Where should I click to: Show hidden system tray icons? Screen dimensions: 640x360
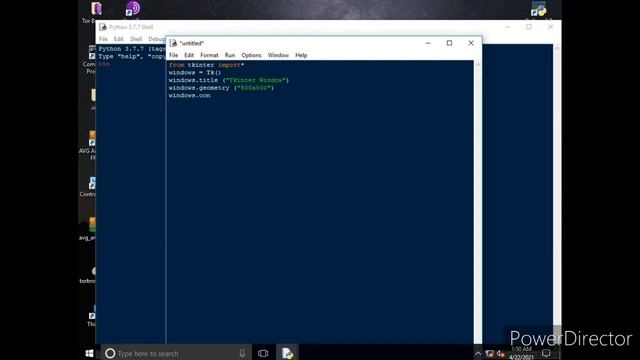(x=478, y=354)
